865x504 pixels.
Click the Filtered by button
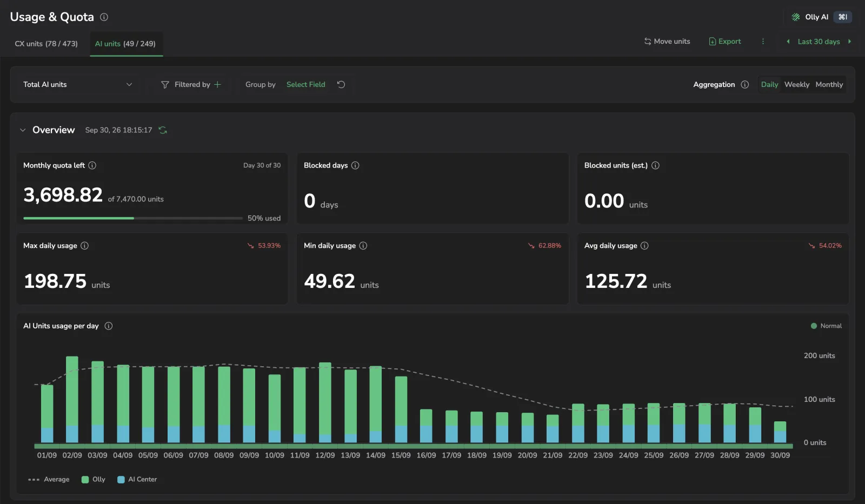[x=191, y=85]
